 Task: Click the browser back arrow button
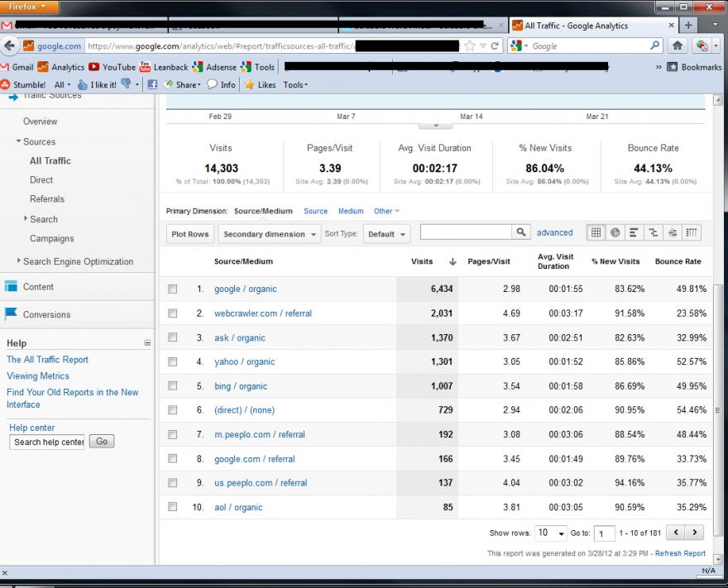tap(9, 45)
